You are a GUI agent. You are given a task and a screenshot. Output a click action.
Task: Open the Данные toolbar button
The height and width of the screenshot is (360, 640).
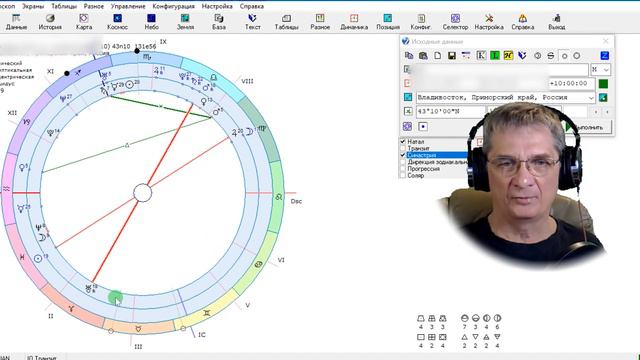16,22
